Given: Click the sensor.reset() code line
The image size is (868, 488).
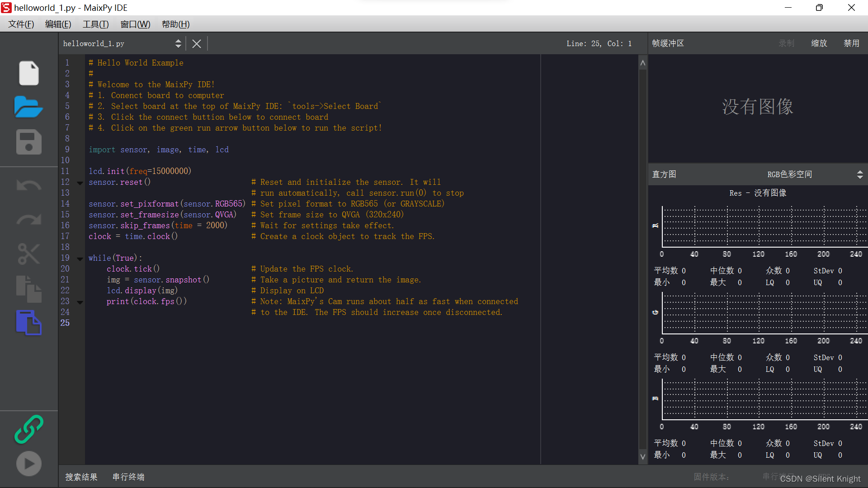Looking at the screenshot, I should click(120, 183).
